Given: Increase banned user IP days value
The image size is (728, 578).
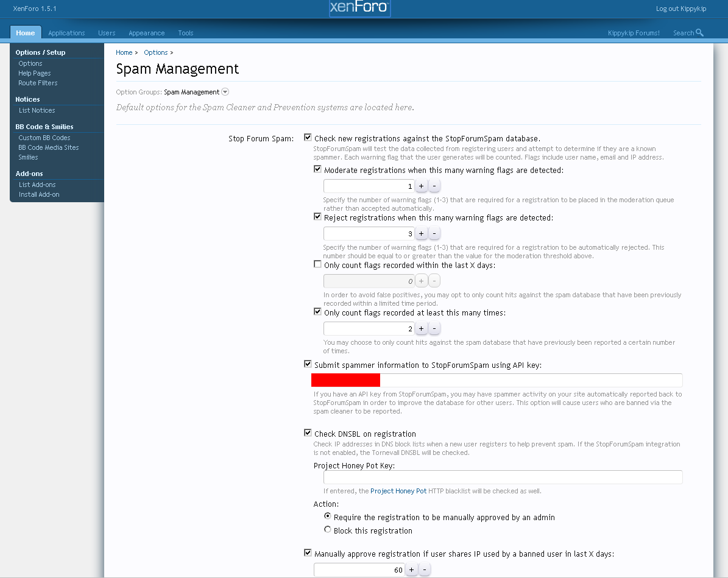Looking at the screenshot, I should click(x=411, y=570).
